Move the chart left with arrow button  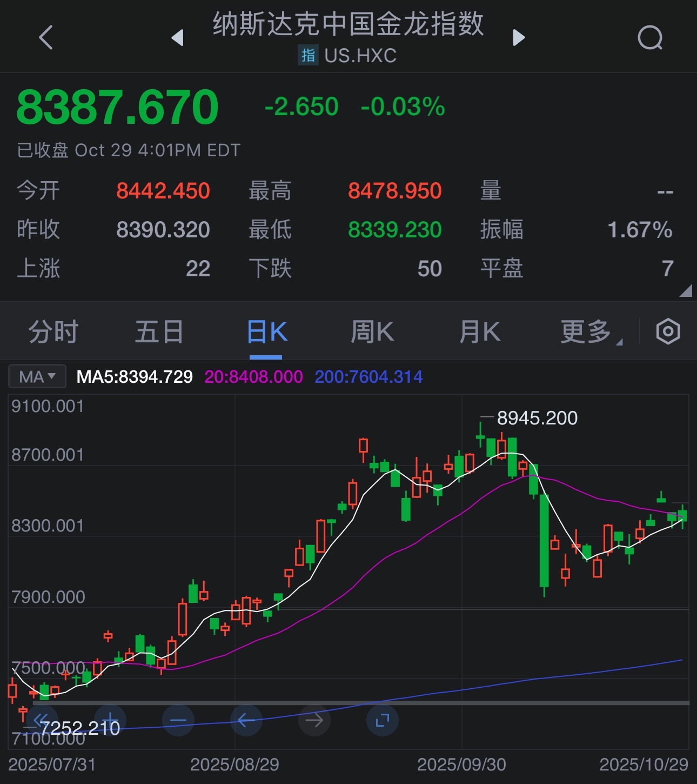click(x=246, y=720)
